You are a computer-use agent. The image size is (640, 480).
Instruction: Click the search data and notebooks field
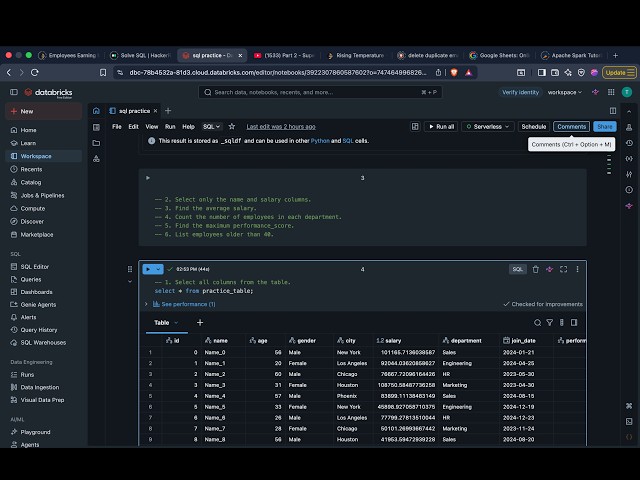click(x=320, y=92)
